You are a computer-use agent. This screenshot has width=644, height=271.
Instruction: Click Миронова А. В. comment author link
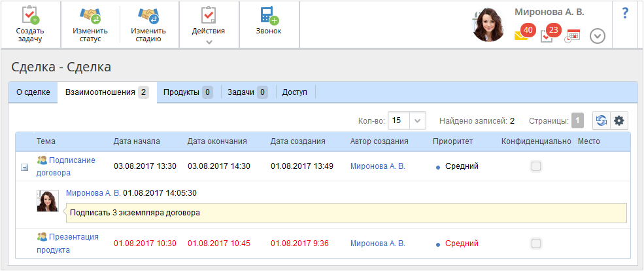pyautogui.click(x=93, y=193)
